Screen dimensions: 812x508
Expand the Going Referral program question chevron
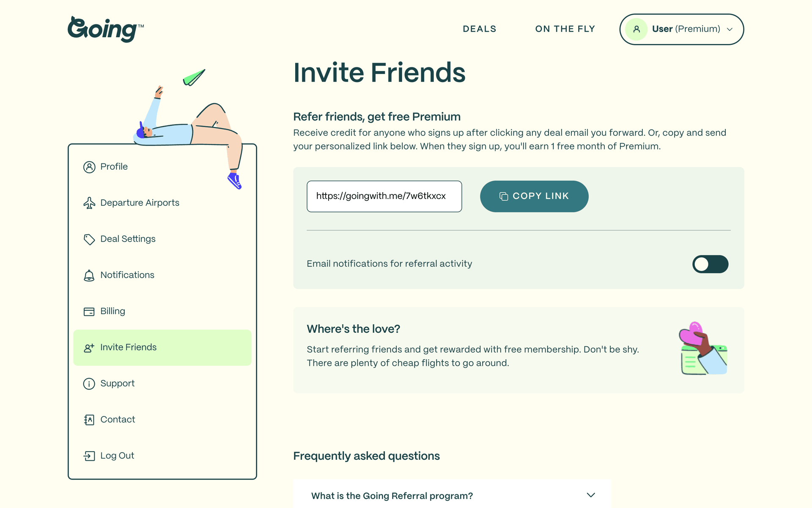point(591,495)
